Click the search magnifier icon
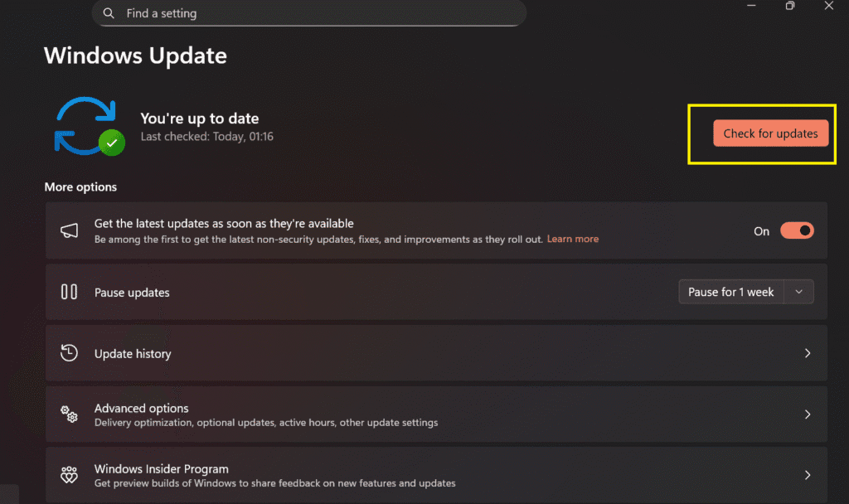The image size is (849, 504). click(108, 13)
